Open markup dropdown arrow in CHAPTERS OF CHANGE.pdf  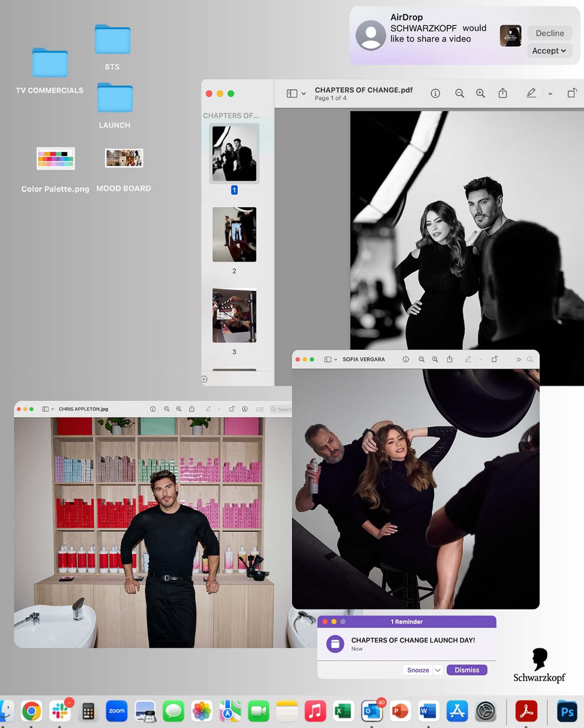coord(550,93)
